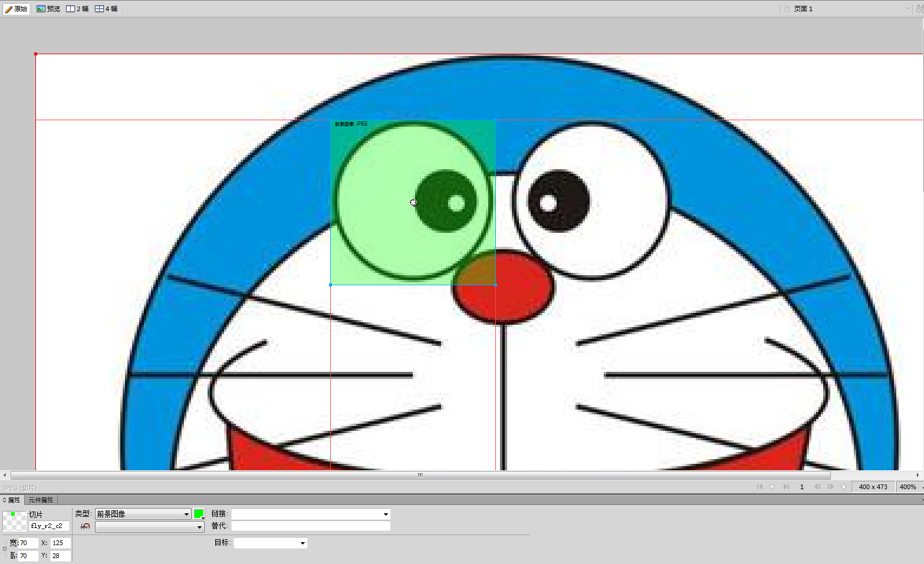Click the 替代 alt text field
Screen dimensions: 924x564
(x=310, y=526)
